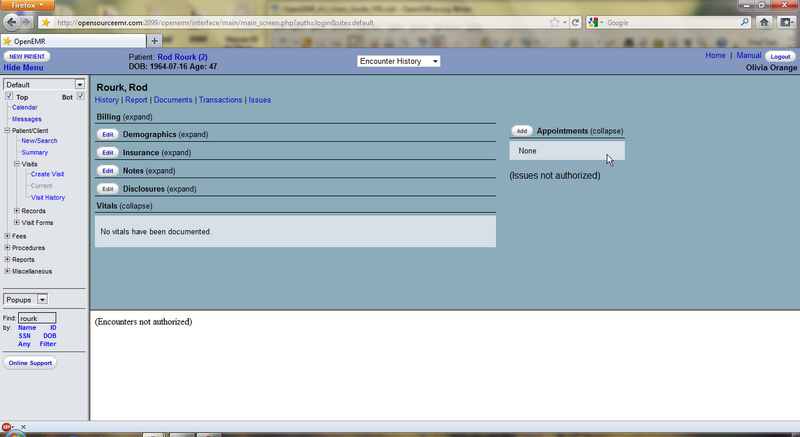Open a new browser tab with plus icon
The height and width of the screenshot is (437, 800).
pos(154,40)
